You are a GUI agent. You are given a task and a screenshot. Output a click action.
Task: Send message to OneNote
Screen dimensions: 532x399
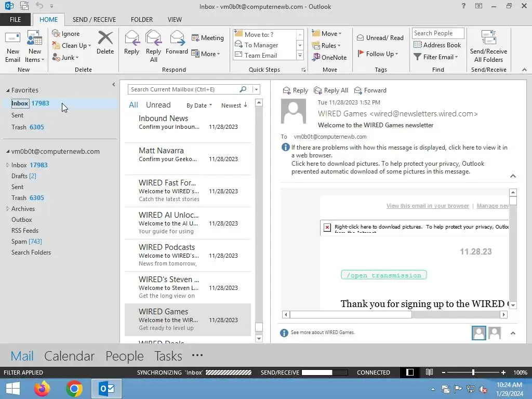click(x=329, y=57)
